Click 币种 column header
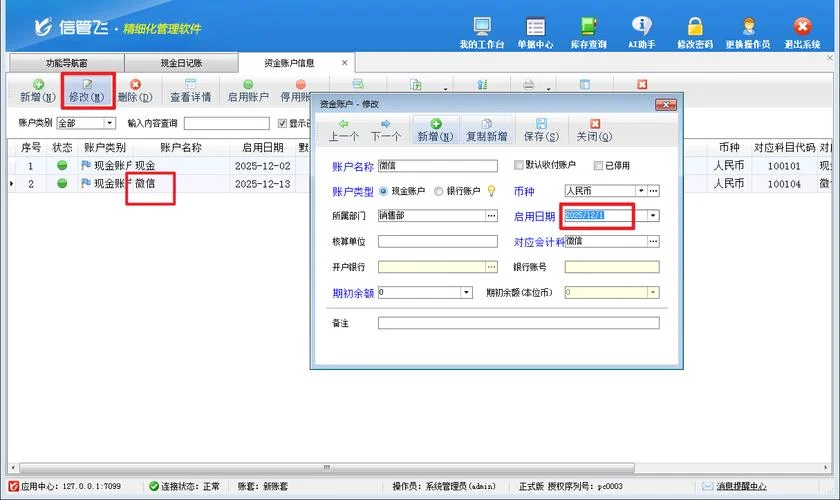Viewport: 840px width, 500px height. [729, 147]
